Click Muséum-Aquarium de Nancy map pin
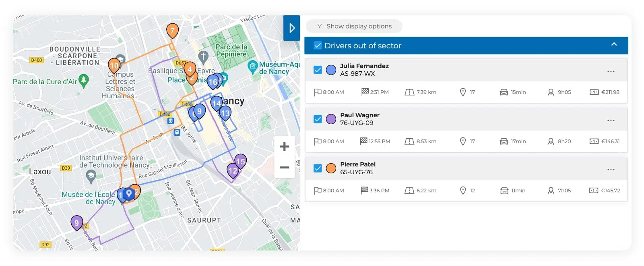Screen dimensions: 644x266 point(252,67)
